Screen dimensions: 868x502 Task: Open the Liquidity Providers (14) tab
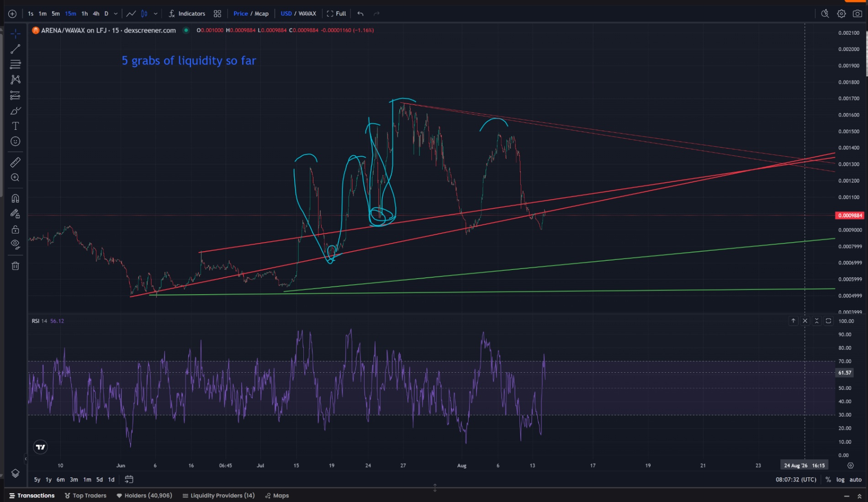218,496
